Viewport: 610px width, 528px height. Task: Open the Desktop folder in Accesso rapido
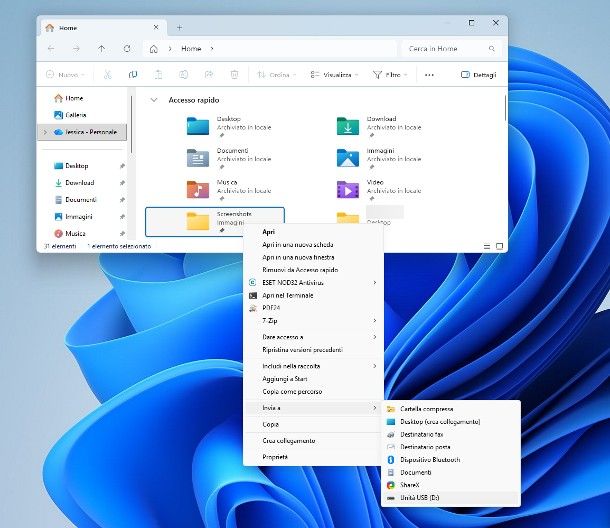pyautogui.click(x=230, y=126)
